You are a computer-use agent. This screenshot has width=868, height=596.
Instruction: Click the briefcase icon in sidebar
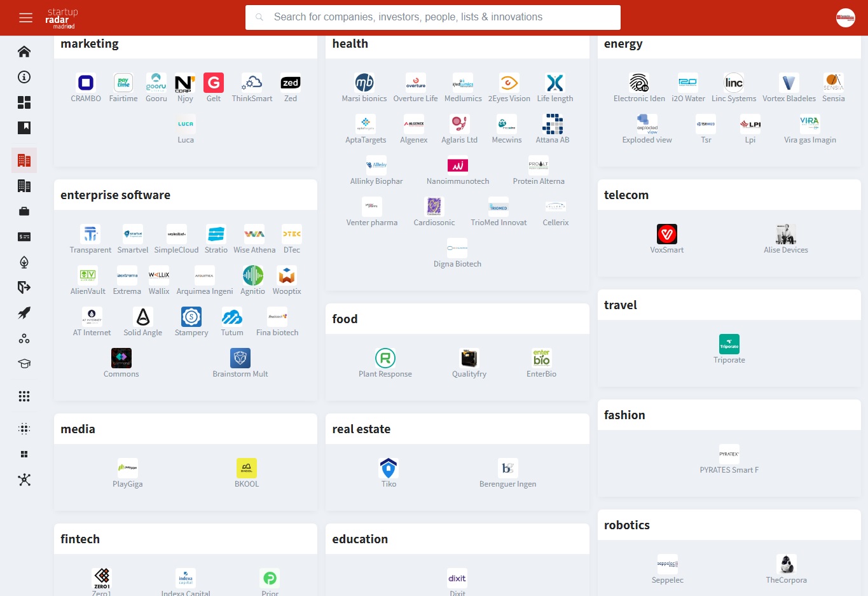[x=24, y=211]
